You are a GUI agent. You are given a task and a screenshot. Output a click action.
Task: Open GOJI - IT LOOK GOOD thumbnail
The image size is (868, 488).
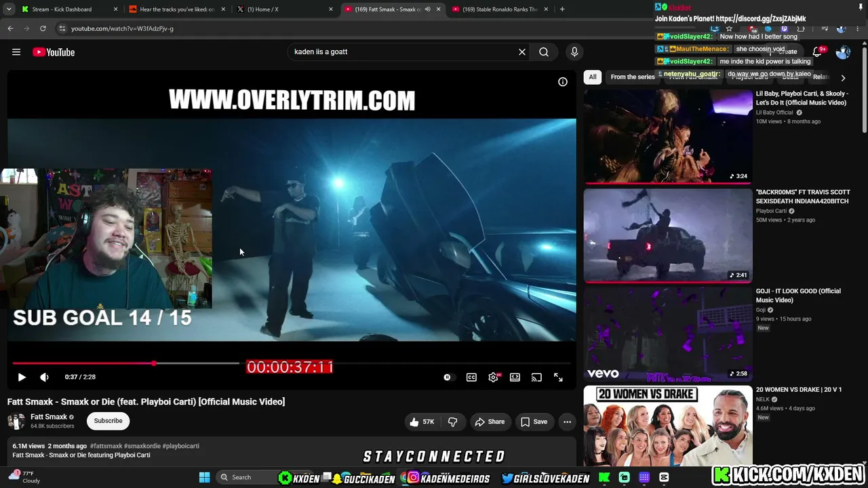(668, 334)
